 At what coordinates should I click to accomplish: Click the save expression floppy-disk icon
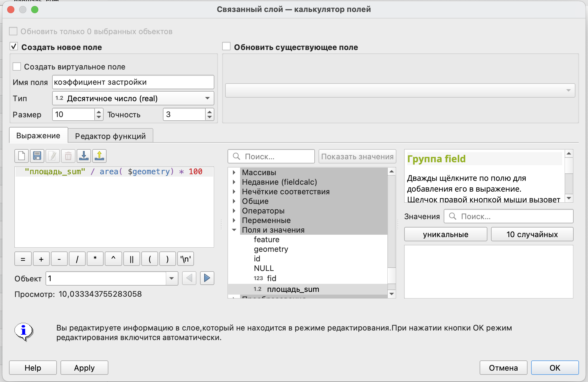[x=37, y=156]
